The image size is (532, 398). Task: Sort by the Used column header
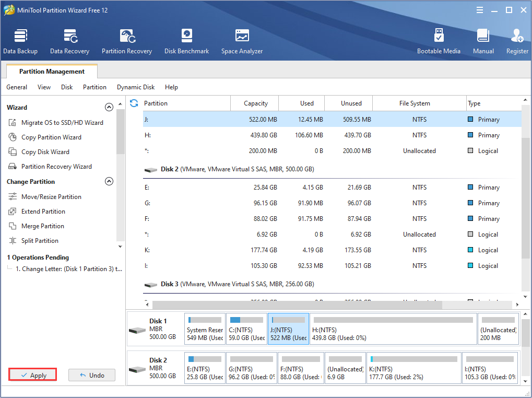click(302, 103)
